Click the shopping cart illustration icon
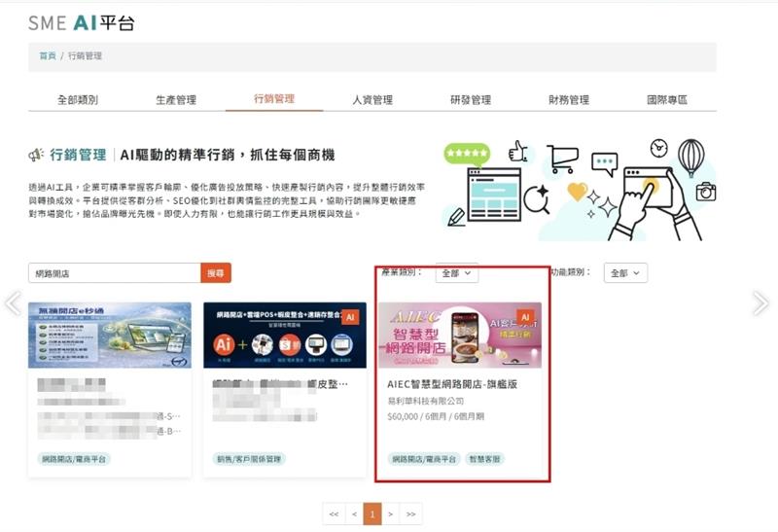This screenshot has width=778, height=532. tap(563, 159)
